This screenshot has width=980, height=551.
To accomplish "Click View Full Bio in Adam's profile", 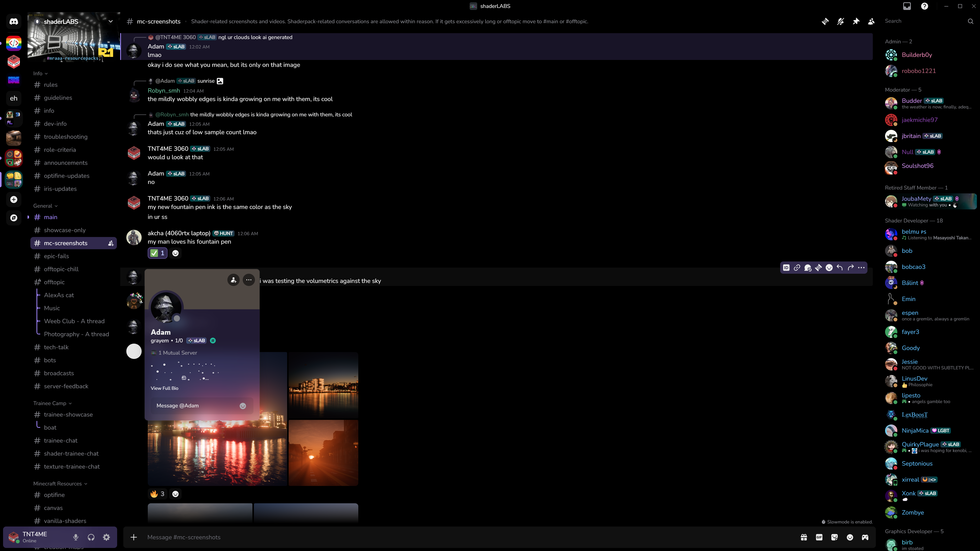I will click(164, 388).
